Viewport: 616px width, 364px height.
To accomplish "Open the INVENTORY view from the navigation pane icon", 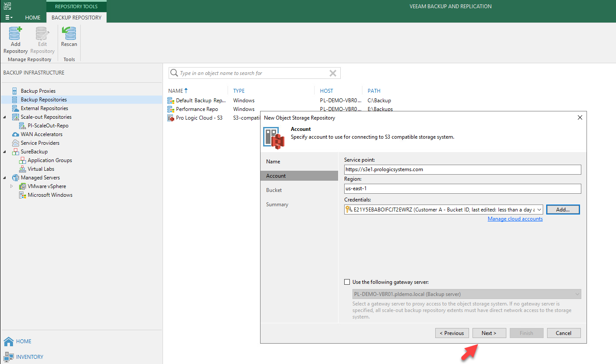I will point(8,357).
